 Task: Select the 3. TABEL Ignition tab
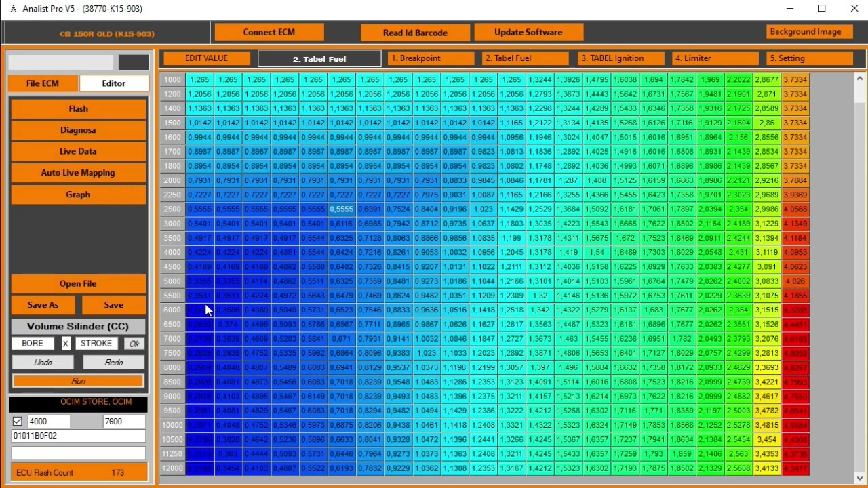620,58
